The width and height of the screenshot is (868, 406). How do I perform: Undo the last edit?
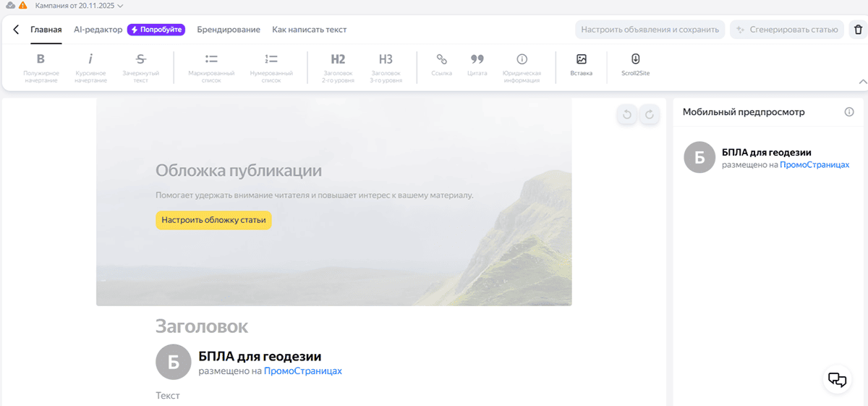tap(627, 114)
